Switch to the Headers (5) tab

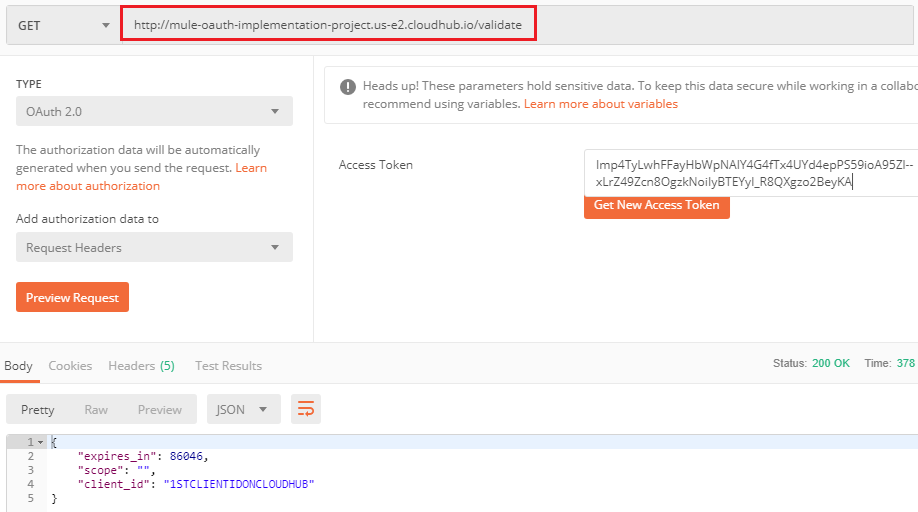(x=141, y=366)
